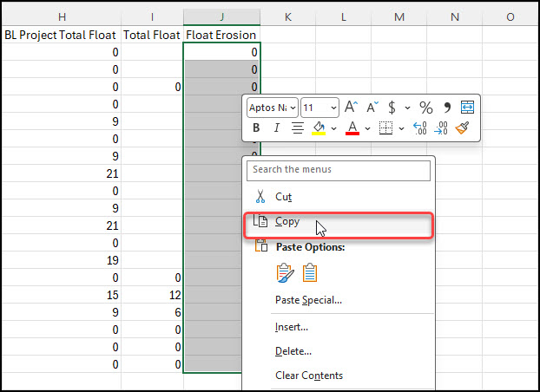Viewport: 540px width, 392px height.
Task: Select column J header
Action: point(221,16)
